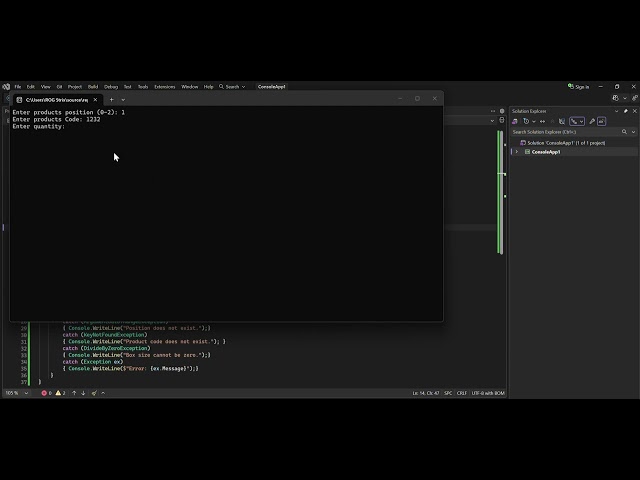Click editor split window icon
Viewport: 640px width, 480px height.
(x=502, y=120)
